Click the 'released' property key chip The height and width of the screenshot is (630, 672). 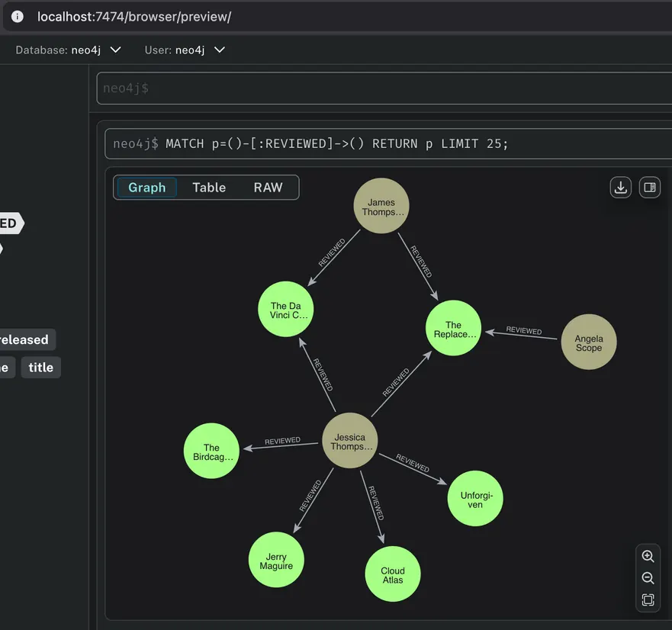point(24,340)
